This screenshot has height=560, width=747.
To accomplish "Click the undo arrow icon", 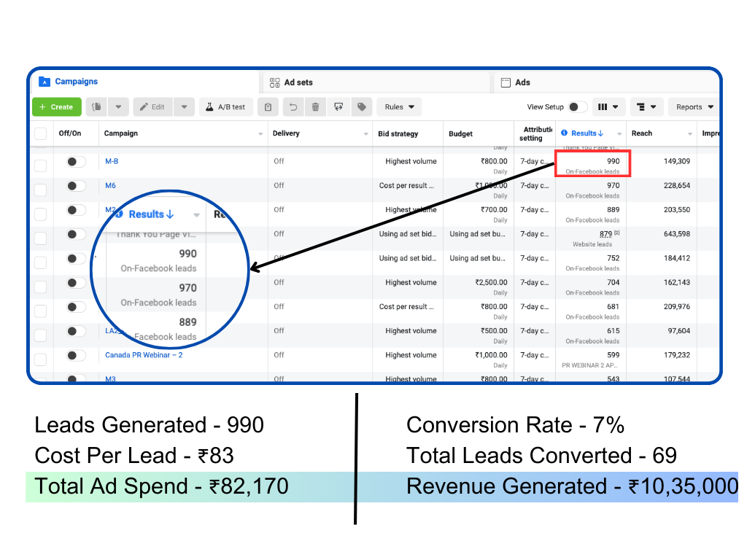I will pyautogui.click(x=293, y=107).
